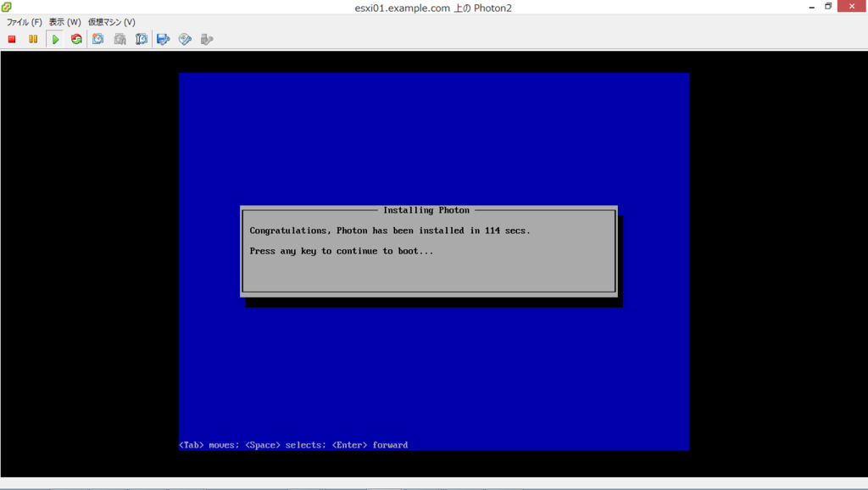868x490 pixels.
Task: Close the Photon2 console window
Action: (852, 6)
